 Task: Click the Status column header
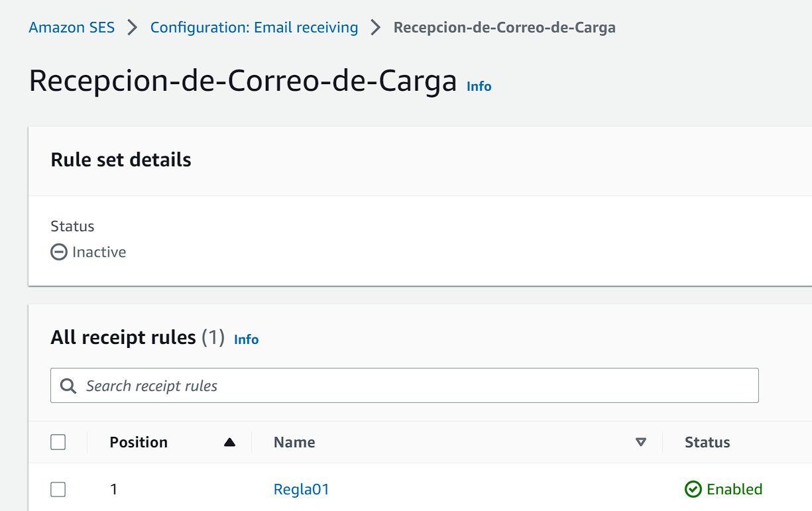707,442
